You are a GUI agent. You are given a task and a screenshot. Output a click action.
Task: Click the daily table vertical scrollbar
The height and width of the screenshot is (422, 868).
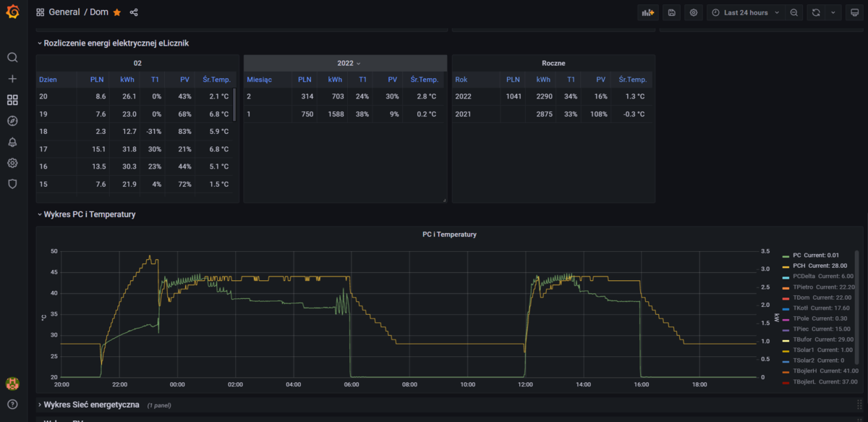[x=234, y=104]
